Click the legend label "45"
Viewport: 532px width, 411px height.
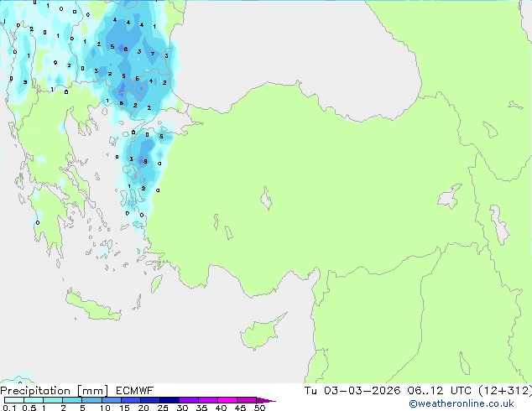pos(240,408)
